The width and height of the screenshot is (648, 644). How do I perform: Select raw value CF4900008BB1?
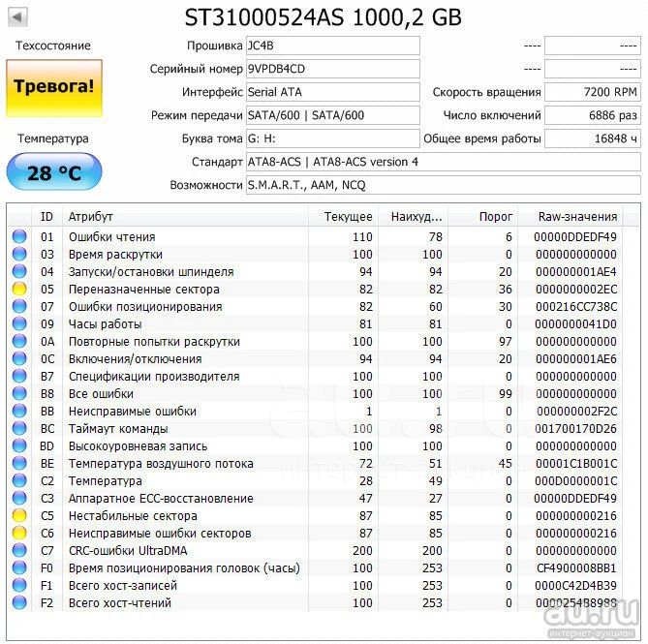point(576,568)
